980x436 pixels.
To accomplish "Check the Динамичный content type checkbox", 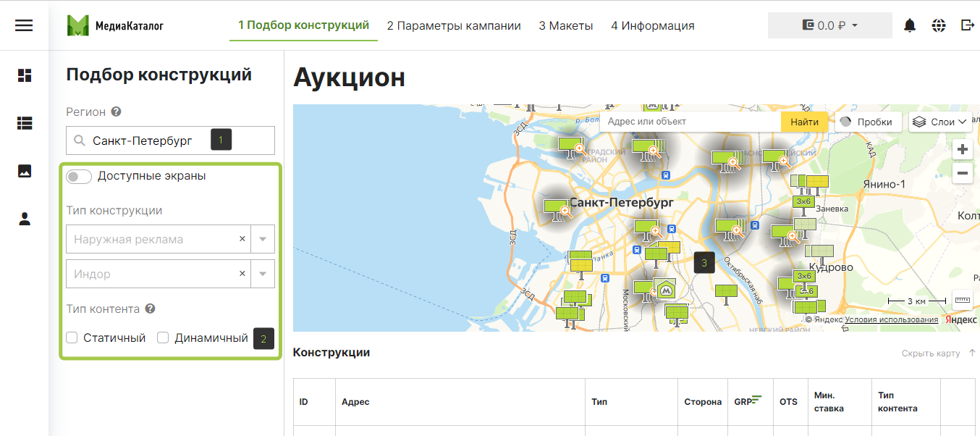I will (x=164, y=338).
